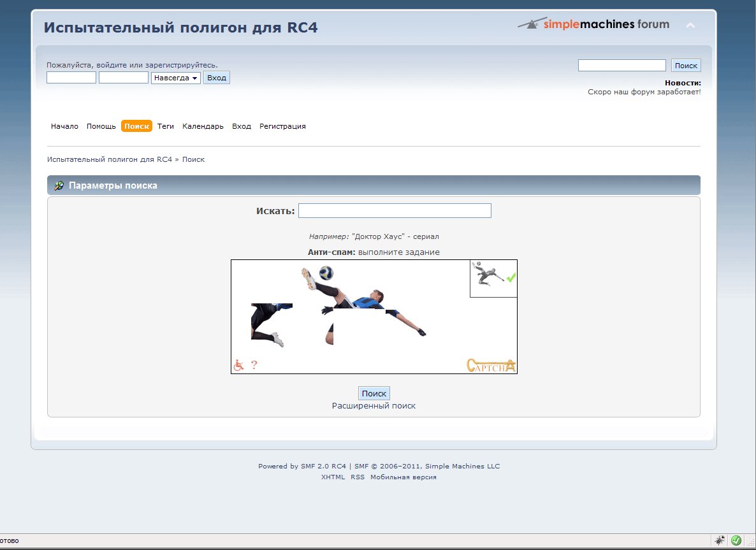
Task: Click the search icon beside Параметры поиска
Action: click(x=59, y=185)
